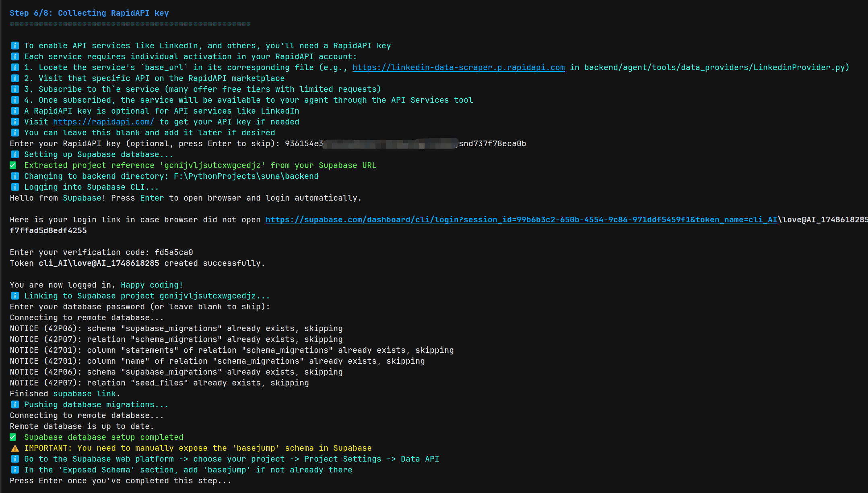This screenshot has width=868, height=493.
Task: Click info icon beside 'Linking to Supabase project'
Action: click(x=15, y=296)
